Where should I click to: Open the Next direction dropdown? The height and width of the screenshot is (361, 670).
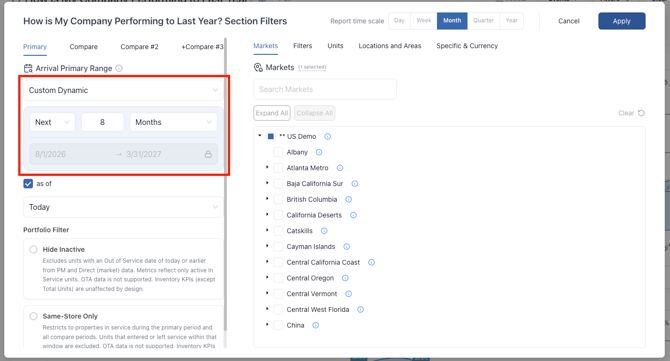[x=52, y=122]
